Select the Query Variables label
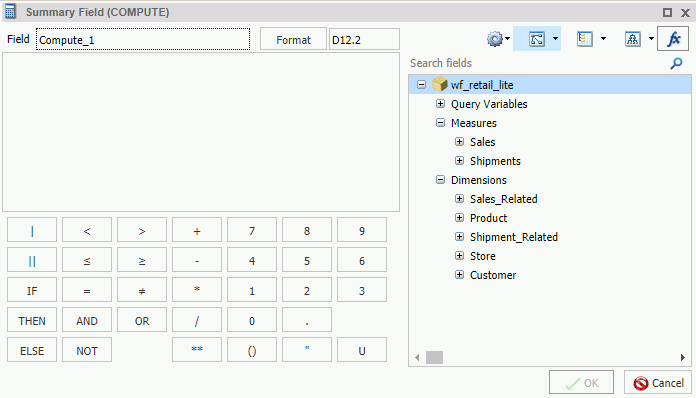 pos(489,104)
